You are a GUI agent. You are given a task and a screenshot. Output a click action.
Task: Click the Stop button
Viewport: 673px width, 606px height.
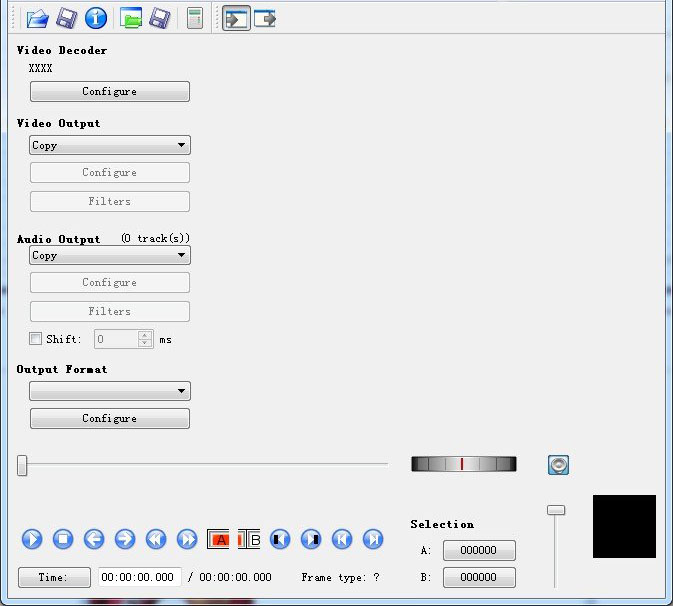pyautogui.click(x=63, y=539)
